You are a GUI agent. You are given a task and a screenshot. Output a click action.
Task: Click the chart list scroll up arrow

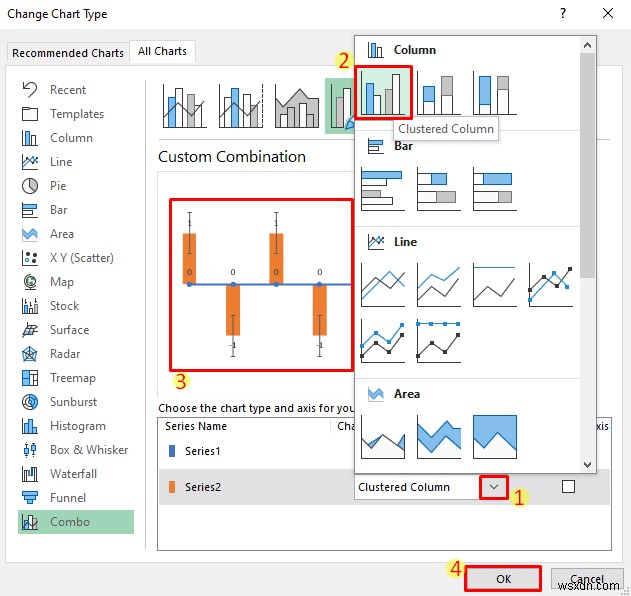588,45
